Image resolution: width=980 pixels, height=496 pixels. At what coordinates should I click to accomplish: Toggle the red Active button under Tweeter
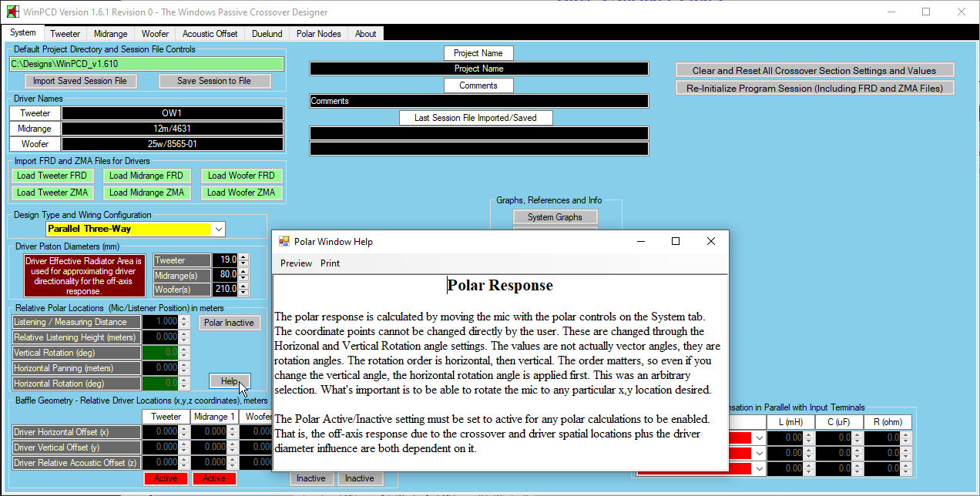click(x=166, y=478)
